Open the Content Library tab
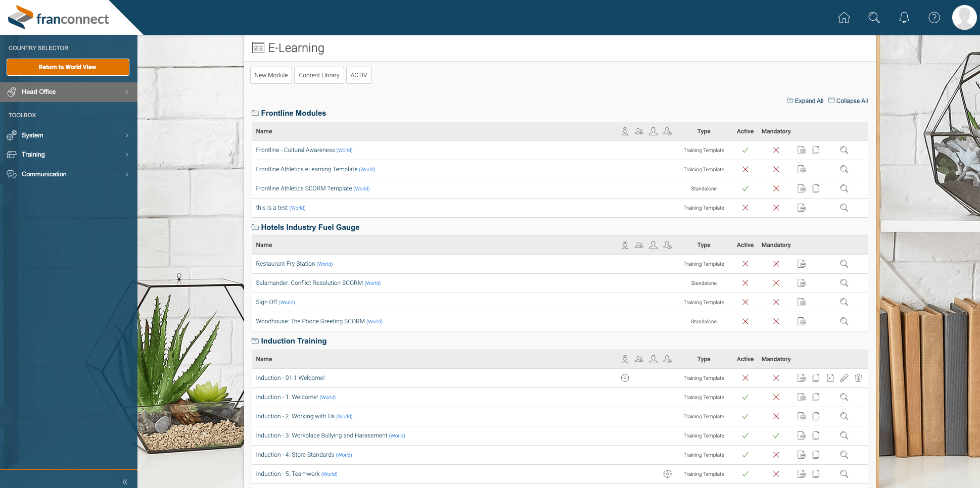The image size is (980, 488). (x=319, y=75)
